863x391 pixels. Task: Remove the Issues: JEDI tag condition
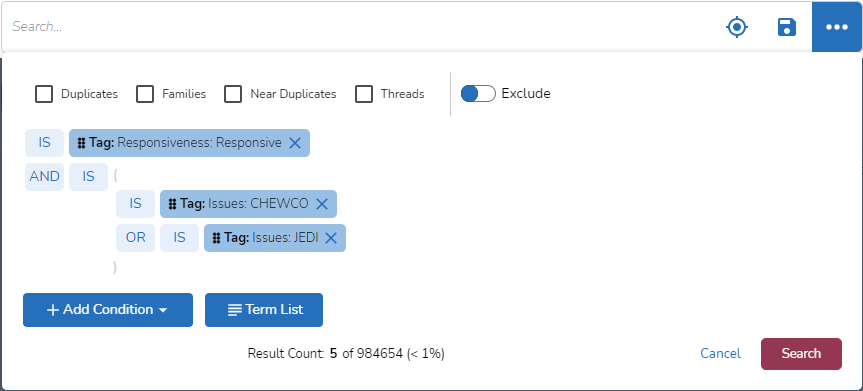pos(331,238)
